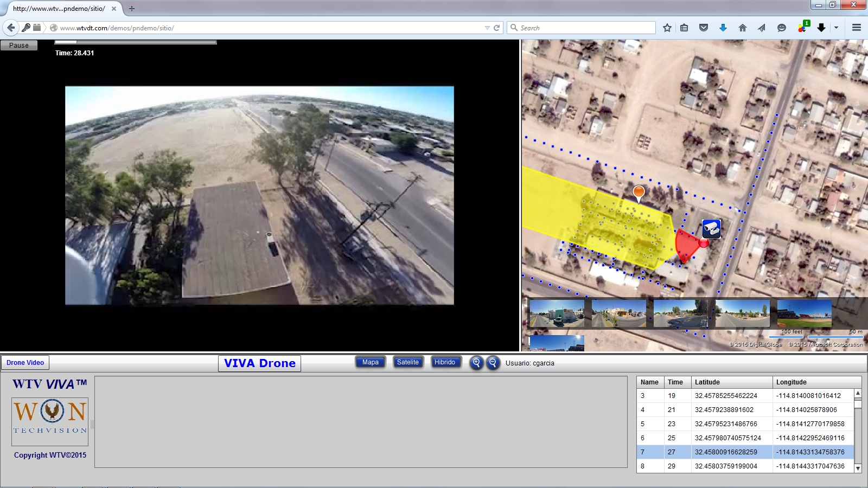This screenshot has height=488, width=868.
Task: Select longitude -114.81422952469116 cell
Action: coord(813,438)
